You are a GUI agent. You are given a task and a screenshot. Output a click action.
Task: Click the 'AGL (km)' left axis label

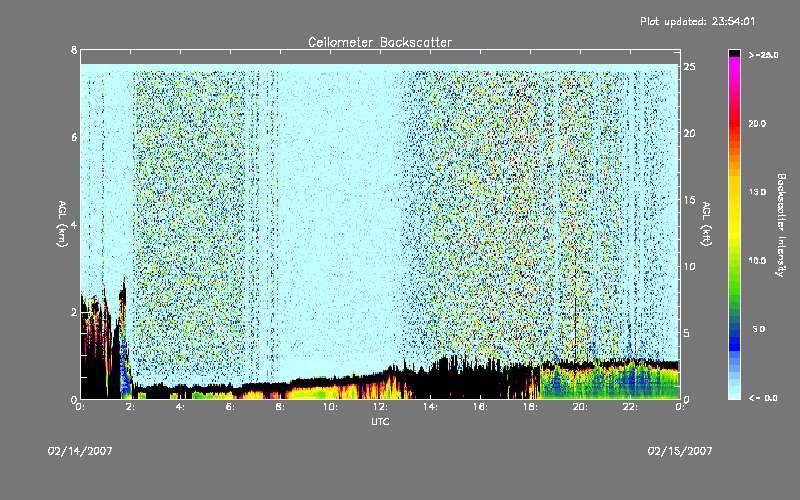pyautogui.click(x=62, y=224)
